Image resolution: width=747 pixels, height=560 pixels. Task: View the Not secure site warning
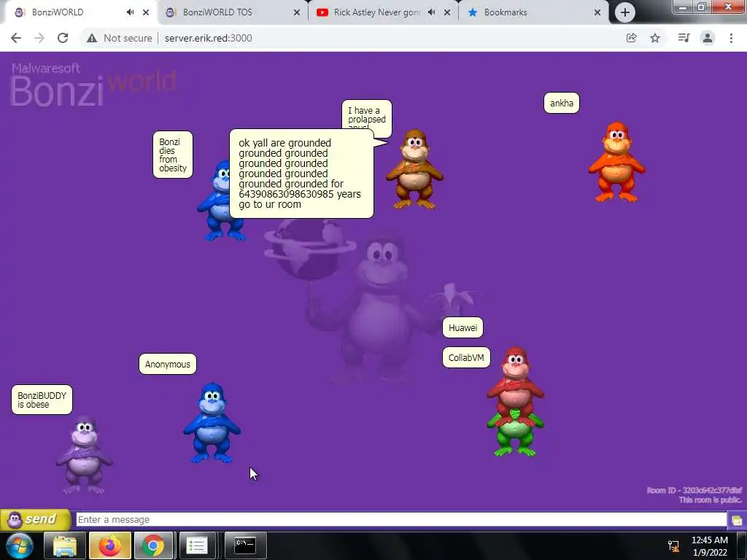[120, 38]
